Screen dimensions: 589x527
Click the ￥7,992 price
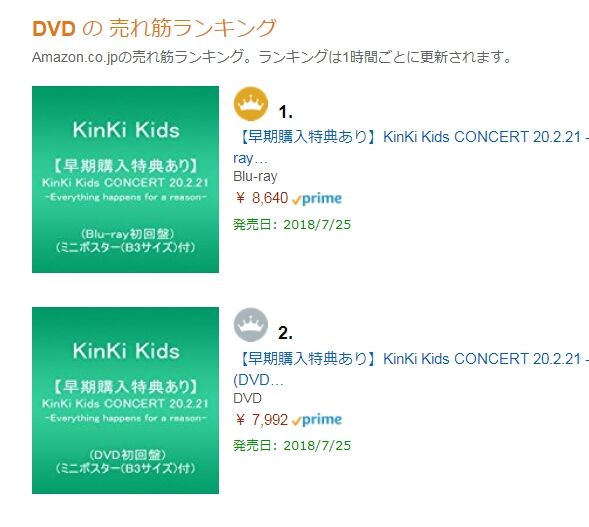[x=262, y=419]
